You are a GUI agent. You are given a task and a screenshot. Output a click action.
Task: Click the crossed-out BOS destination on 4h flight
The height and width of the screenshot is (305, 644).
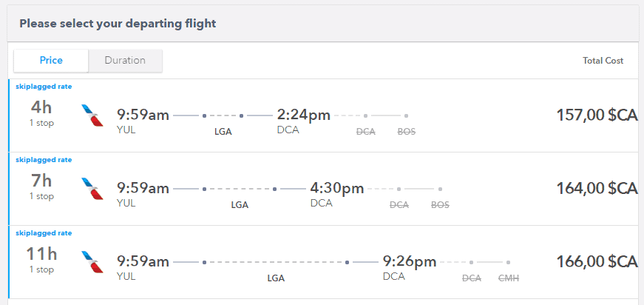click(x=407, y=131)
